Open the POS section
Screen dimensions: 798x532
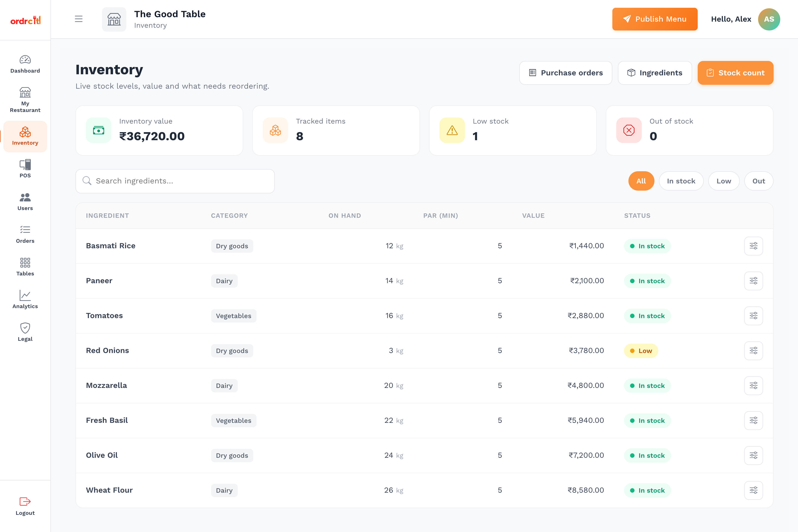tap(25, 169)
